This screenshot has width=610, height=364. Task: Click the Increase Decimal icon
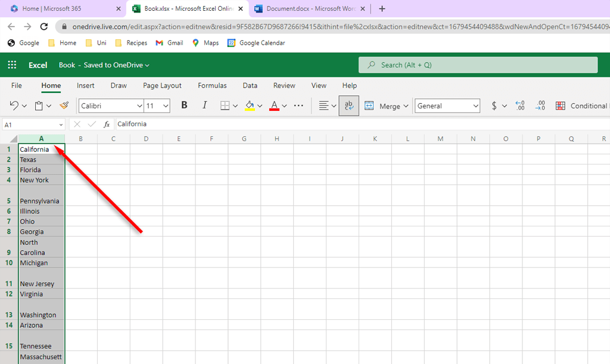click(x=519, y=105)
